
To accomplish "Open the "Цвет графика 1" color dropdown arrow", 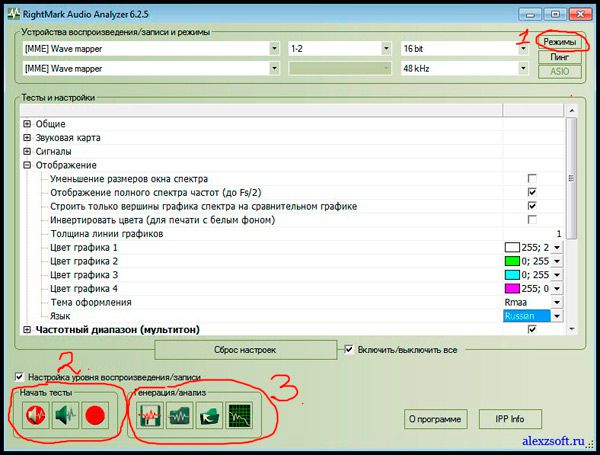I will tap(557, 248).
